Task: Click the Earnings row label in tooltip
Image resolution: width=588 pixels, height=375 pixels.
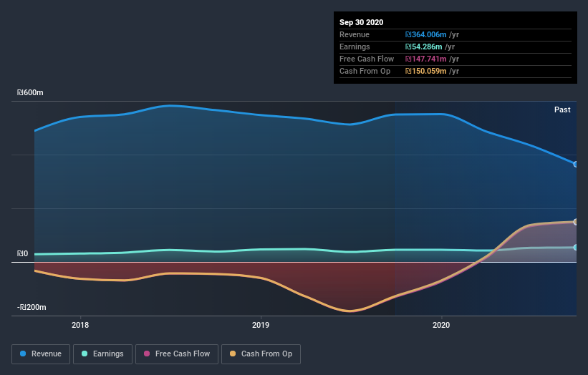Action: click(x=355, y=47)
